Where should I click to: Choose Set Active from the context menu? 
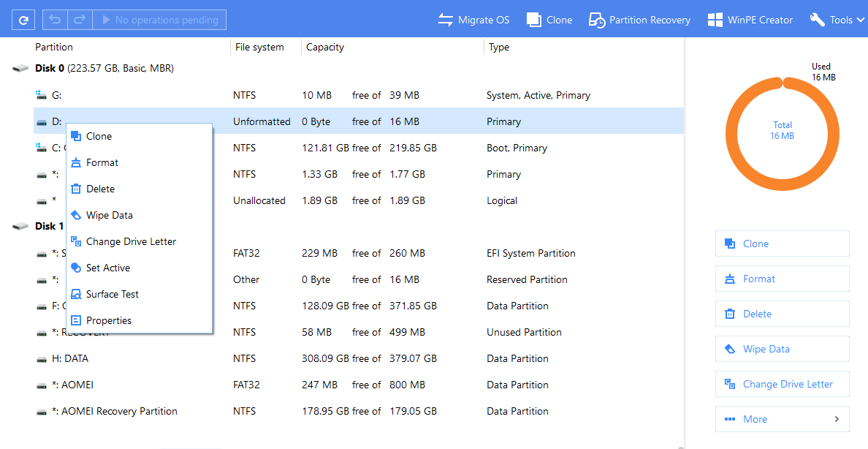point(140,268)
